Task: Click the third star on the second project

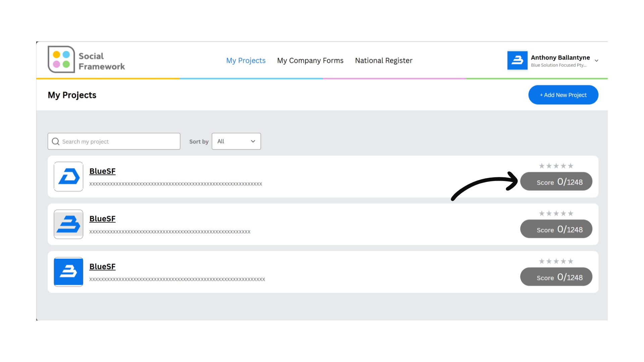Action: coord(556,214)
